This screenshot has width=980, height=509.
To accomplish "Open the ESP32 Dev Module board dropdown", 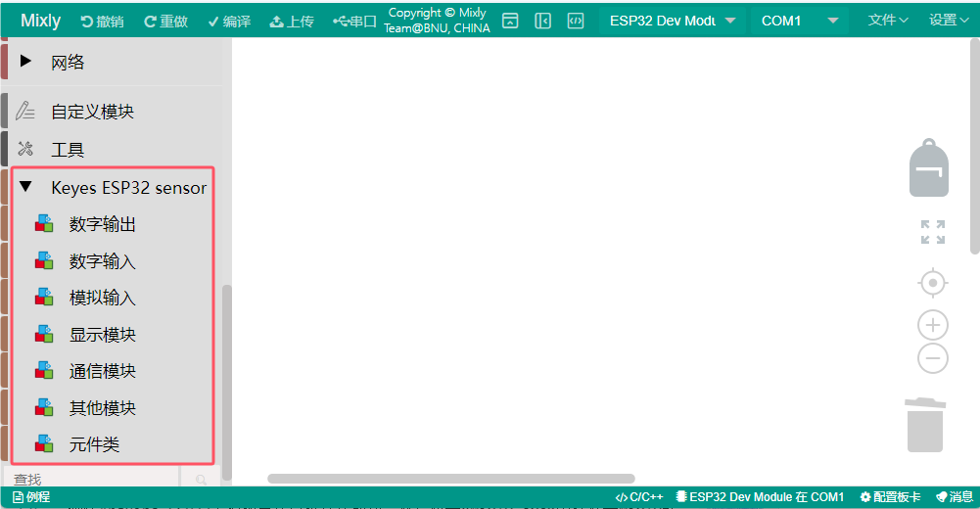I will [x=672, y=21].
